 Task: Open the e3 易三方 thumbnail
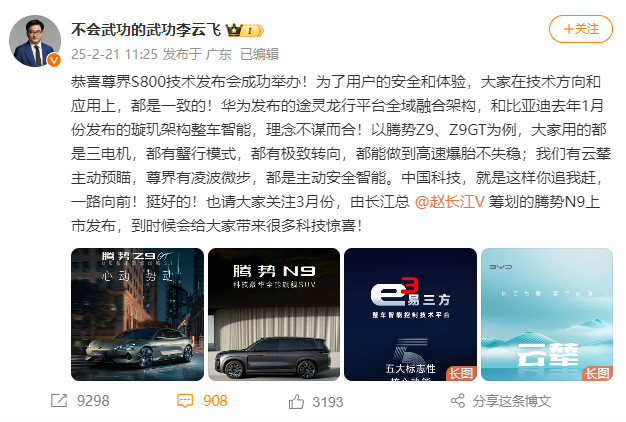pyautogui.click(x=410, y=314)
